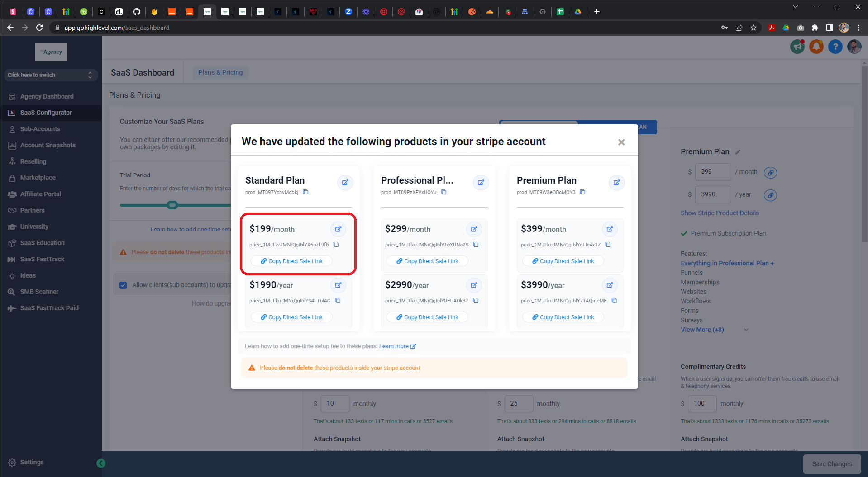Copy price ID under $199/month

point(336,245)
